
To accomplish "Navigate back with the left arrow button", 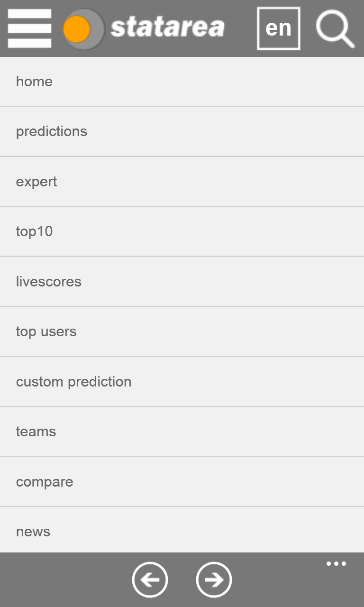I will tap(150, 579).
